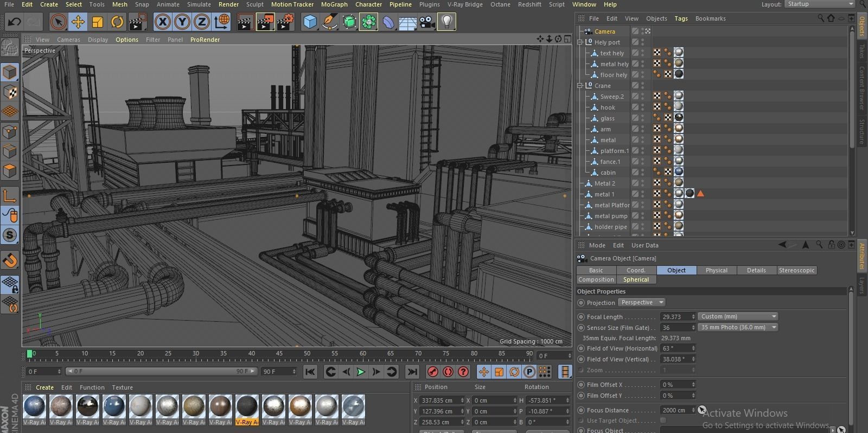Screen dimensions: 868x433
Task: Collapse the Crane group
Action: pyautogui.click(x=580, y=86)
